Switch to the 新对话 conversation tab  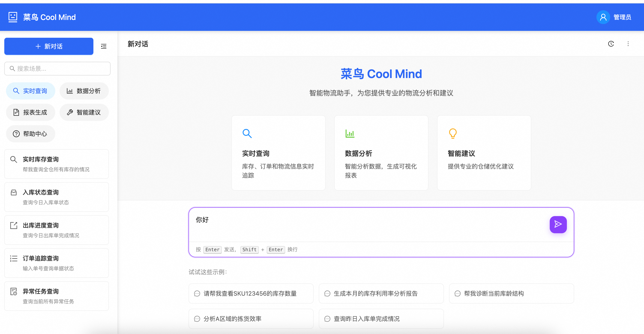[x=138, y=44]
